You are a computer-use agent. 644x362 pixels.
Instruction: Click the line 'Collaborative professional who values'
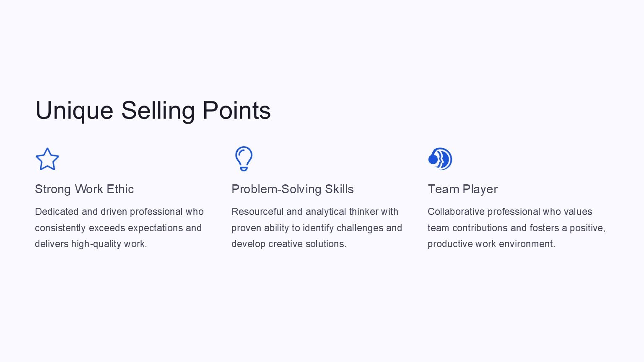[510, 212]
